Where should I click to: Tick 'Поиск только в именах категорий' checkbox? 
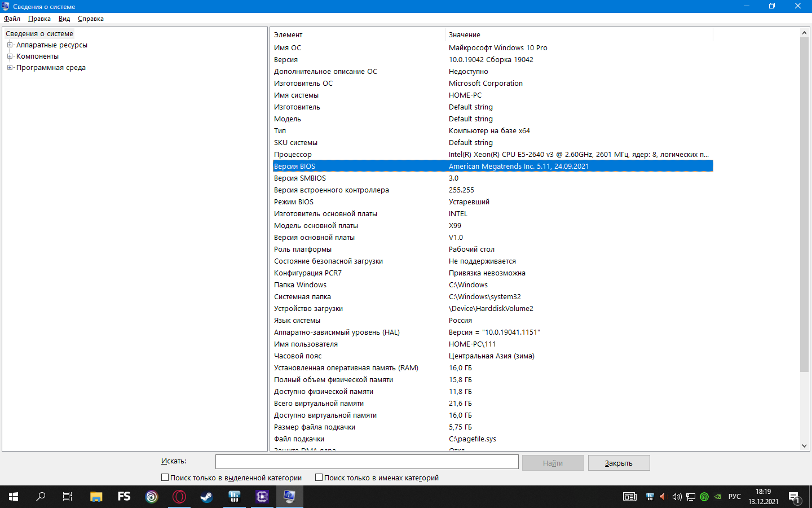pyautogui.click(x=319, y=478)
